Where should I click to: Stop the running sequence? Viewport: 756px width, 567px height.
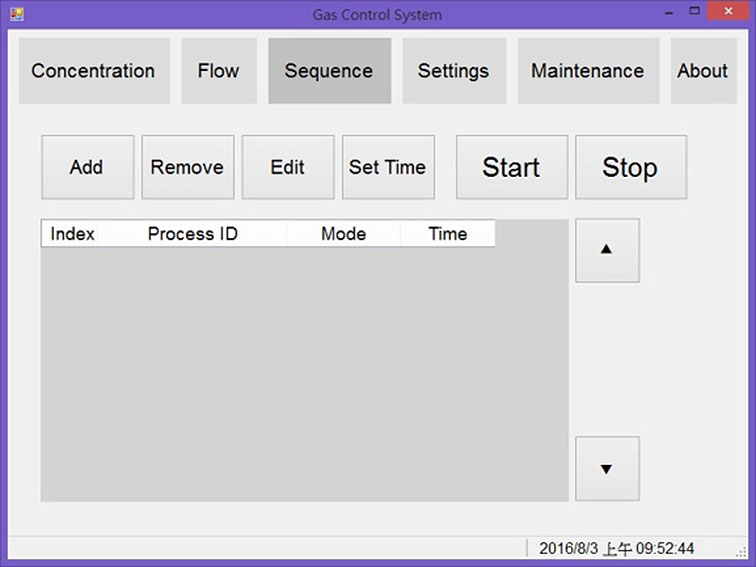coord(630,167)
